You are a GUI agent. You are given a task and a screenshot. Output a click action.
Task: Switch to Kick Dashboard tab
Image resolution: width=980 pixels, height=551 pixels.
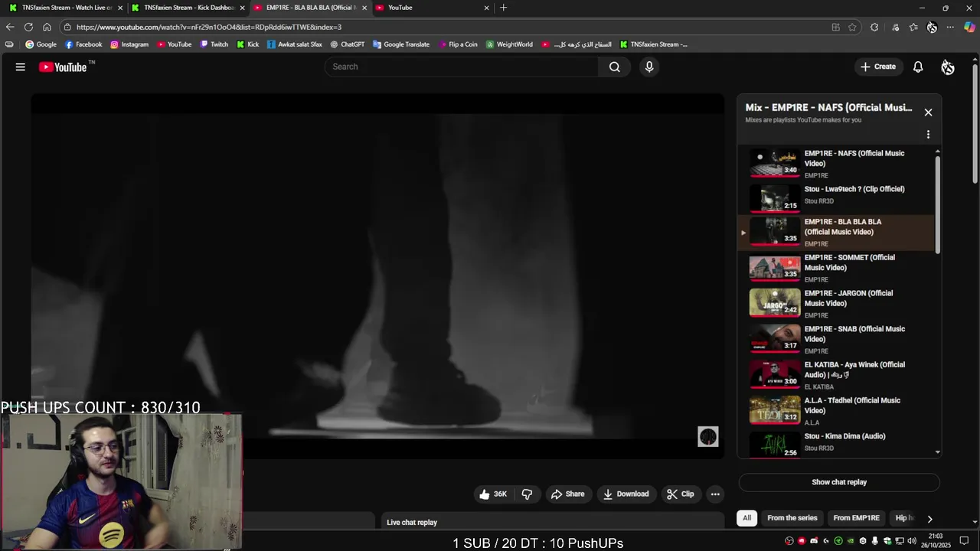click(188, 8)
